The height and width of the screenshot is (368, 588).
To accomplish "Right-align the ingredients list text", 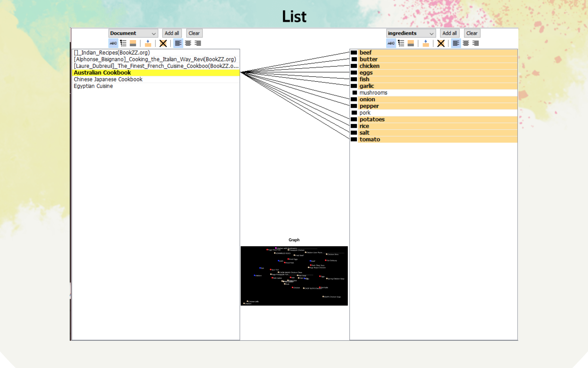I will (476, 43).
